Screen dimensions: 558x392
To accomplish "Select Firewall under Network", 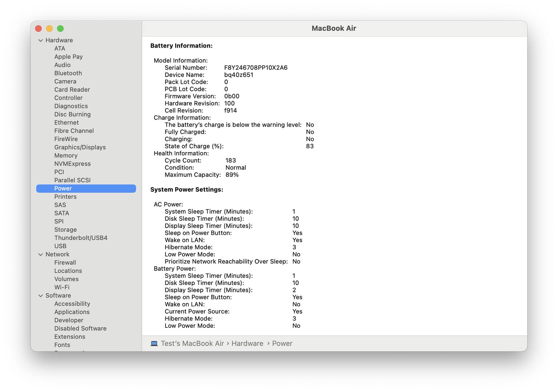I will [65, 262].
